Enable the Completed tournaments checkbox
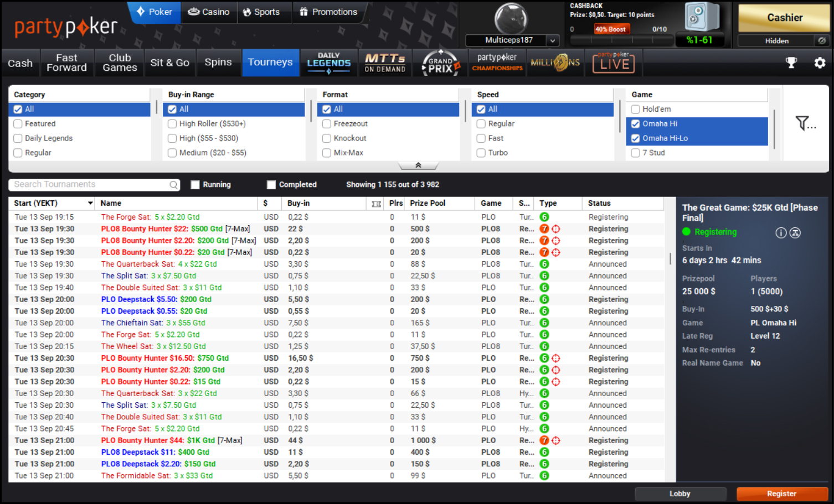 271,185
